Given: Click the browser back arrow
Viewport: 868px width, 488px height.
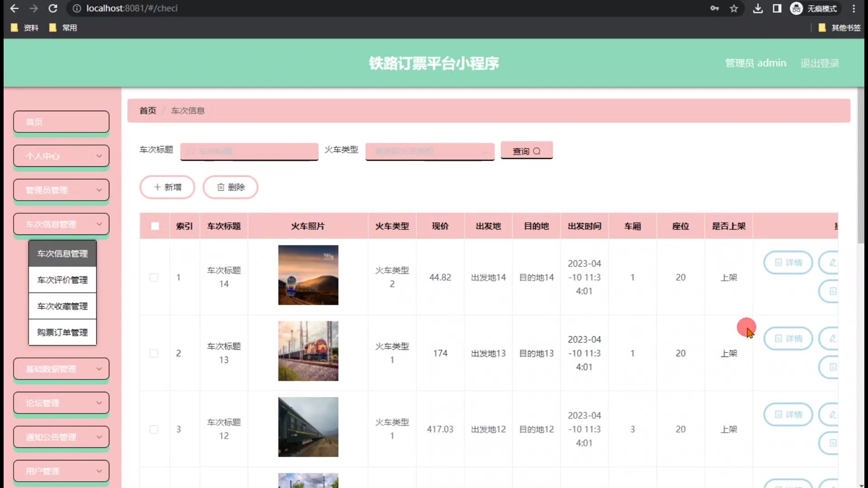Looking at the screenshot, I should point(14,8).
